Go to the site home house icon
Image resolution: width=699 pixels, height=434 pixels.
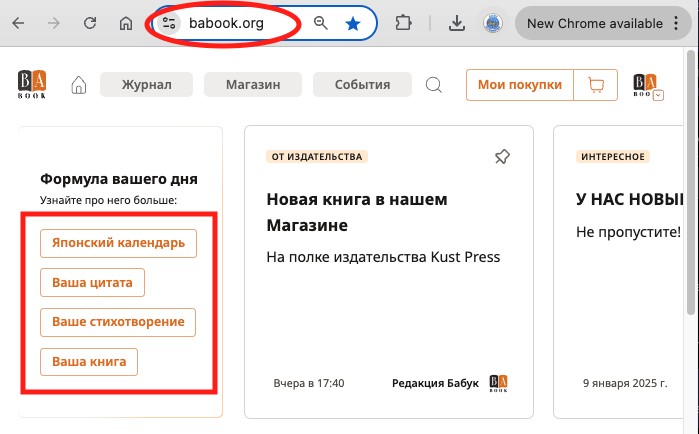coord(78,85)
